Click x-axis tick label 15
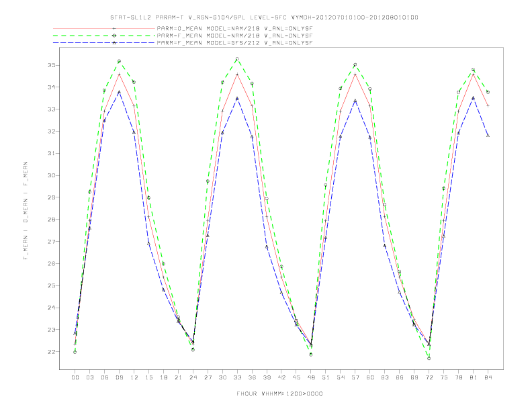Viewport: 532px width, 411px height. (148, 377)
